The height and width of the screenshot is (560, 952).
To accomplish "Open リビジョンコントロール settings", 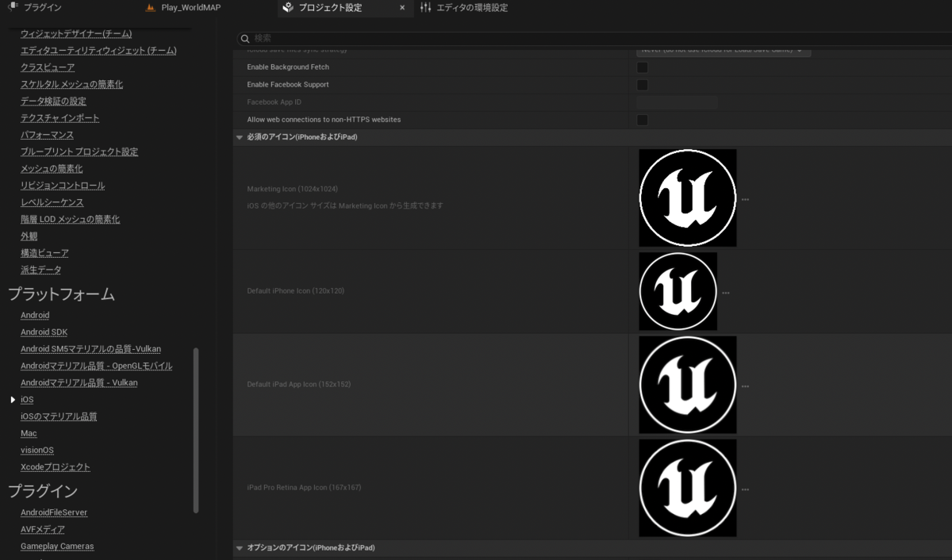I will [63, 186].
